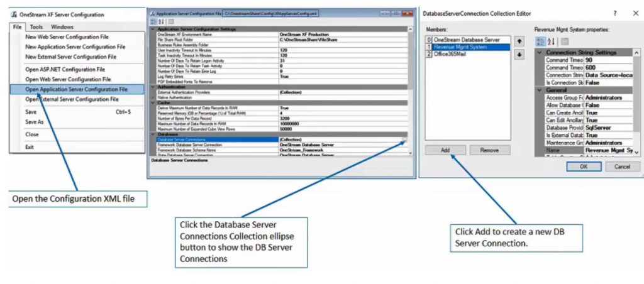The image size is (644, 284).
Task: Collapse Application Server Configuration Settings section
Action: tap(153, 29)
